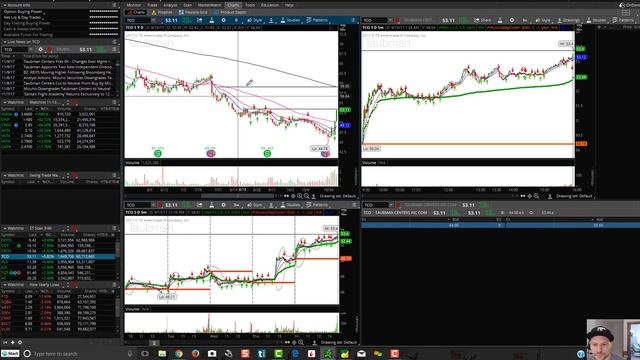Click Cortana microphone in the taskbar

tap(130, 354)
